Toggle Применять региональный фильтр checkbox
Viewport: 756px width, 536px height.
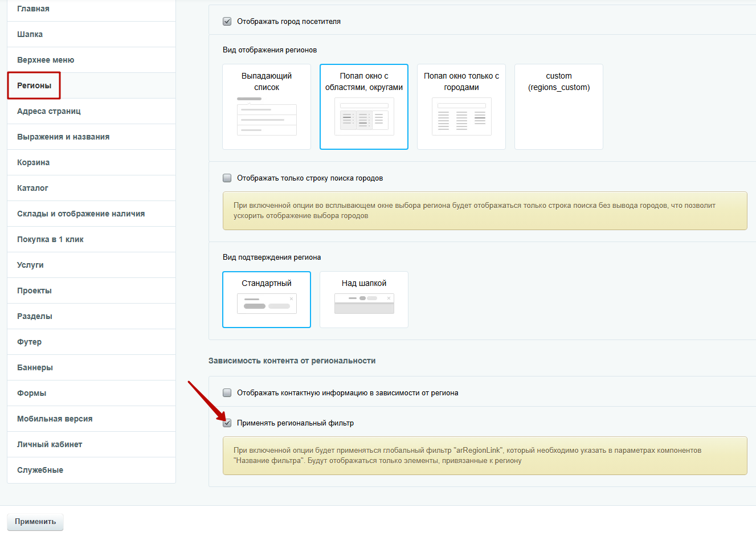[227, 423]
